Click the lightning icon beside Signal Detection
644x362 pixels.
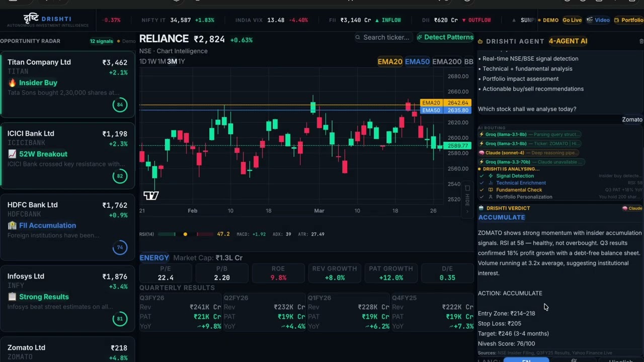click(x=491, y=176)
